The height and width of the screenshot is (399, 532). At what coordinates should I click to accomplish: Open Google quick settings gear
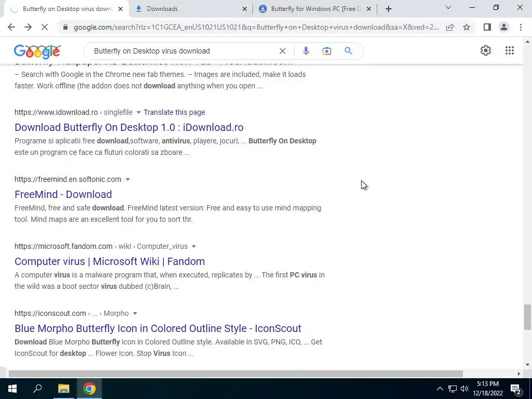486,50
